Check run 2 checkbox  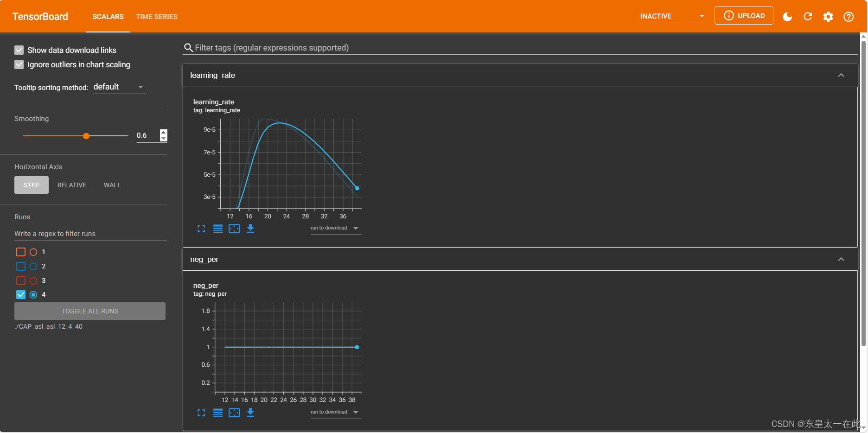coord(21,267)
